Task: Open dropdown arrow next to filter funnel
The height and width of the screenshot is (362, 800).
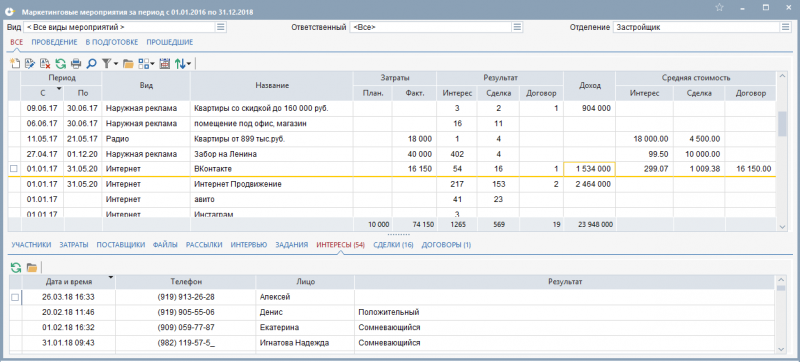Action: [x=115, y=64]
